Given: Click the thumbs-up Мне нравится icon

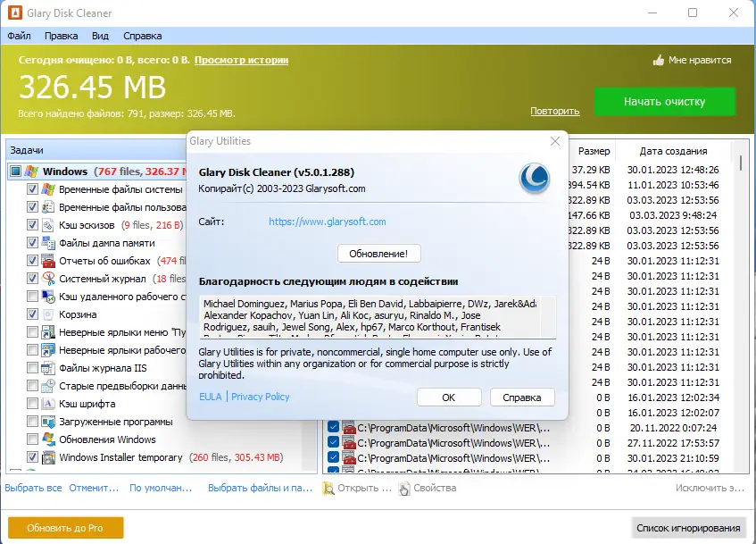Looking at the screenshot, I should [x=658, y=61].
